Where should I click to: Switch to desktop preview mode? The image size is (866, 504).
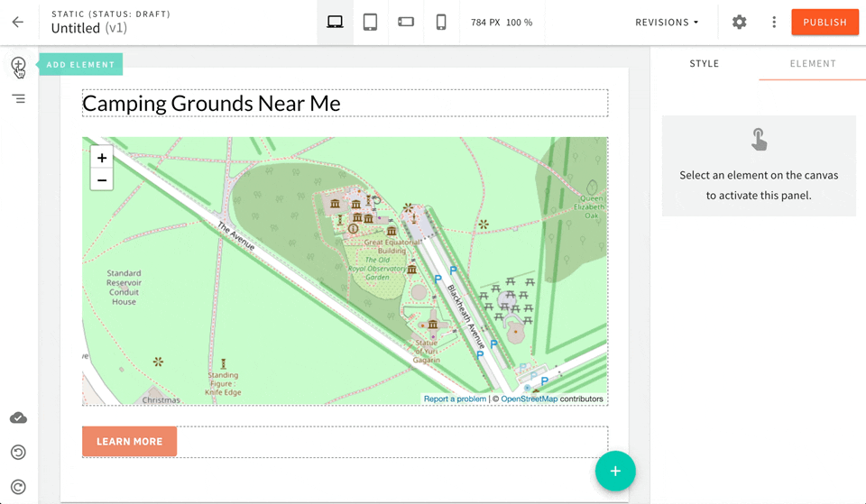pyautogui.click(x=335, y=23)
